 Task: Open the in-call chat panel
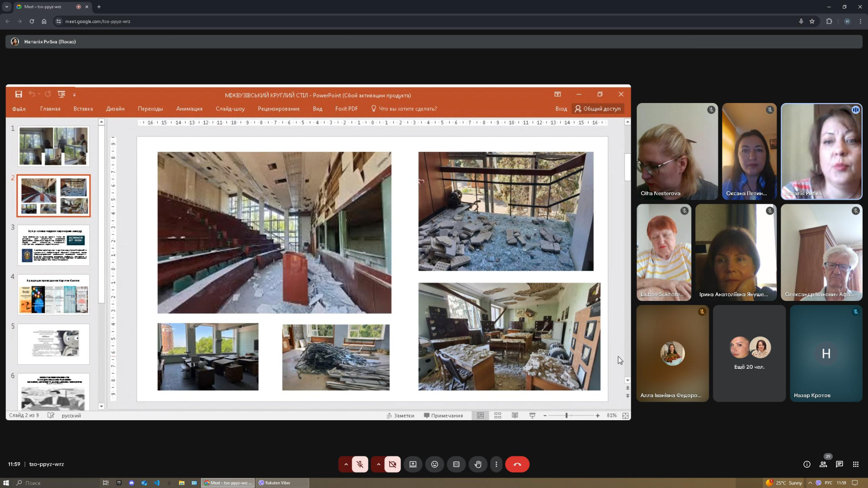[x=840, y=464]
